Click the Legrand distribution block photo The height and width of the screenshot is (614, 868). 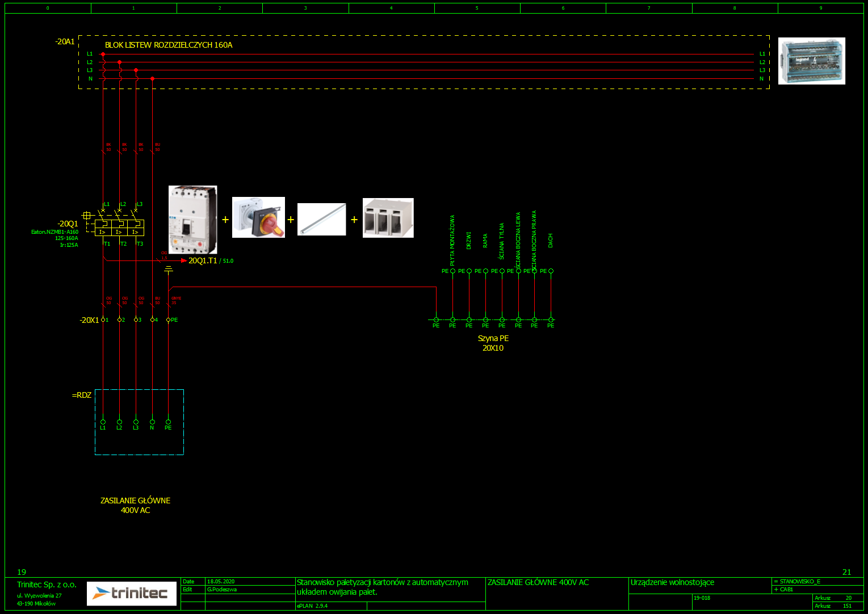811,61
